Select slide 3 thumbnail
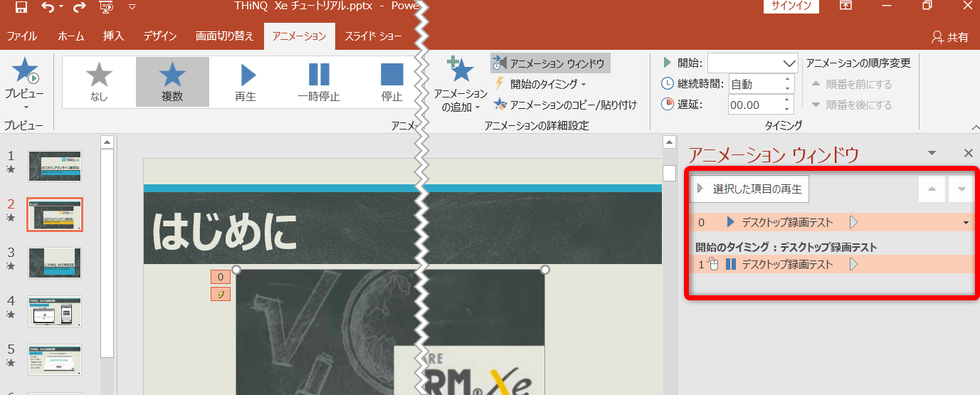 tap(55, 263)
